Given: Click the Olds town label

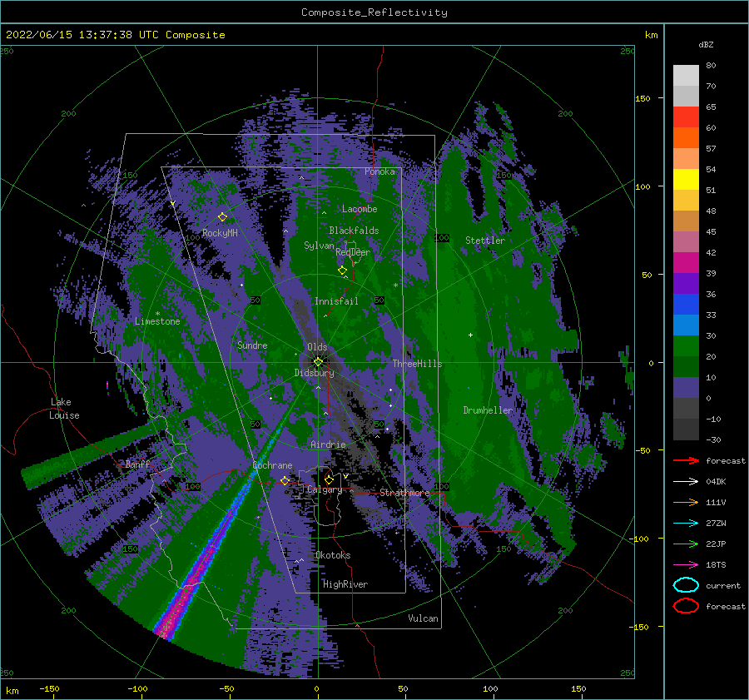Looking at the screenshot, I should [317, 346].
